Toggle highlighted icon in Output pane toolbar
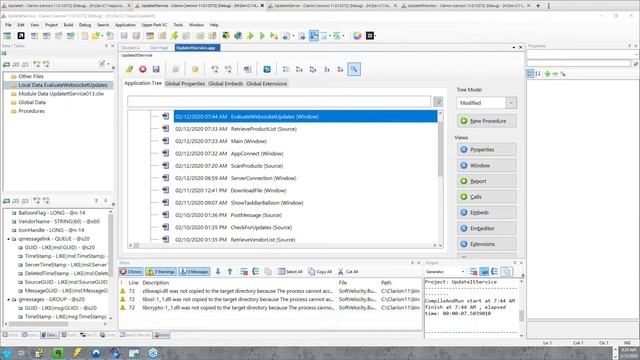Image resolution: width=640 pixels, height=360 pixels. pyautogui.click(x=484, y=271)
